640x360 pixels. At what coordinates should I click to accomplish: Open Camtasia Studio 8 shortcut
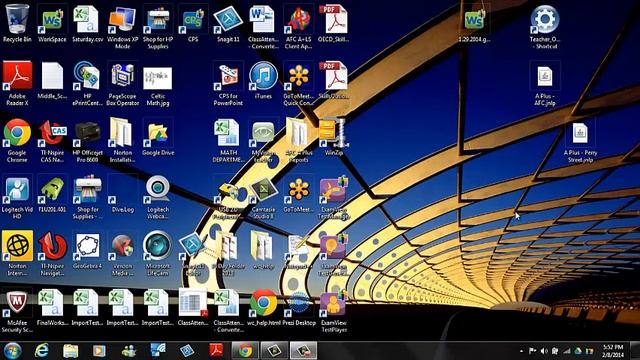point(263,197)
